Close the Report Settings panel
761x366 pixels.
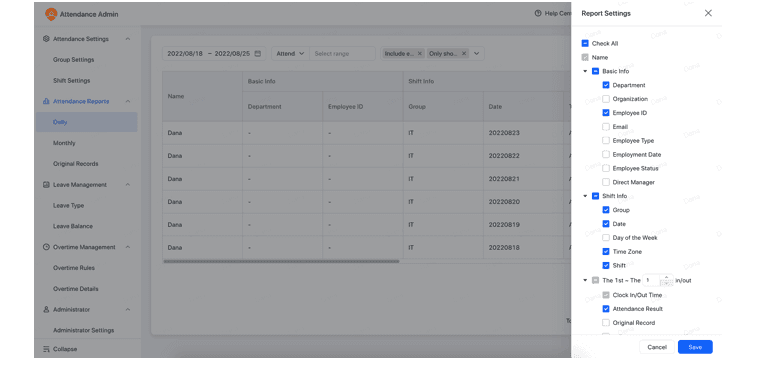click(x=708, y=13)
